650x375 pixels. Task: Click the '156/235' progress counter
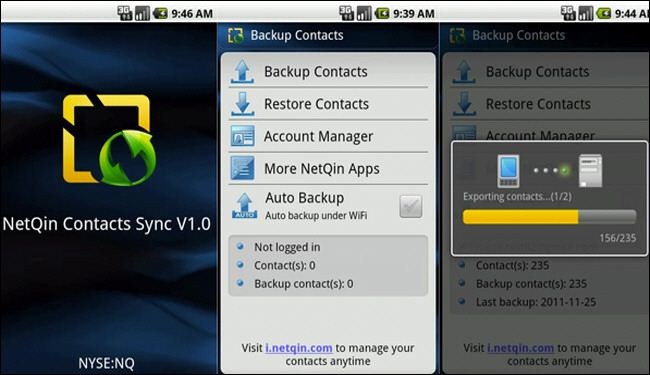617,238
